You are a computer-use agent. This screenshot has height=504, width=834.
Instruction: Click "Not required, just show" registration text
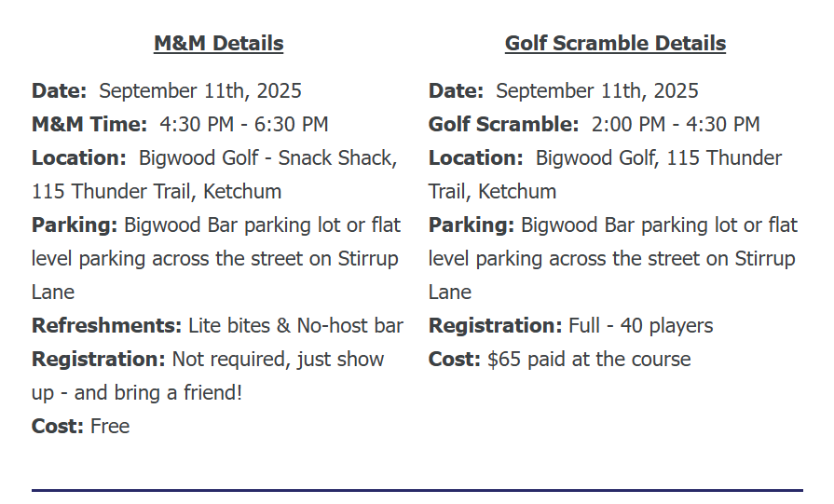tap(278, 359)
